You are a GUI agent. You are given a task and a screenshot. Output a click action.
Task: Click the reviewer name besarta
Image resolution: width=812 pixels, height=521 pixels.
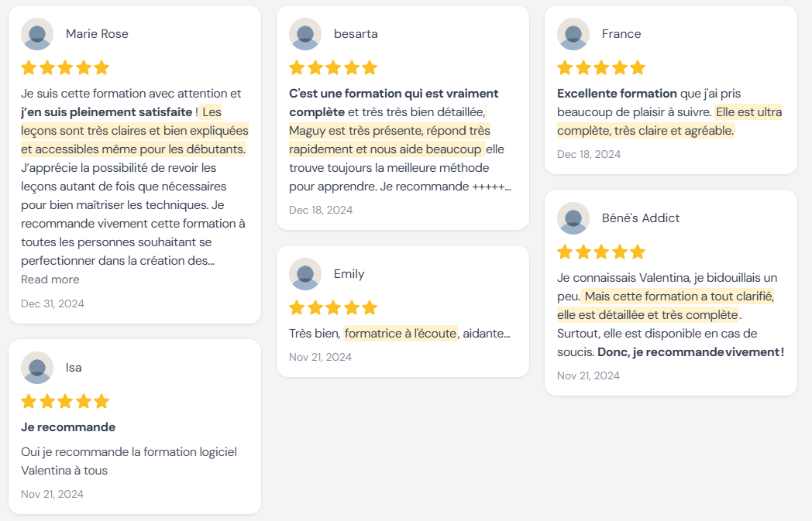pos(356,34)
